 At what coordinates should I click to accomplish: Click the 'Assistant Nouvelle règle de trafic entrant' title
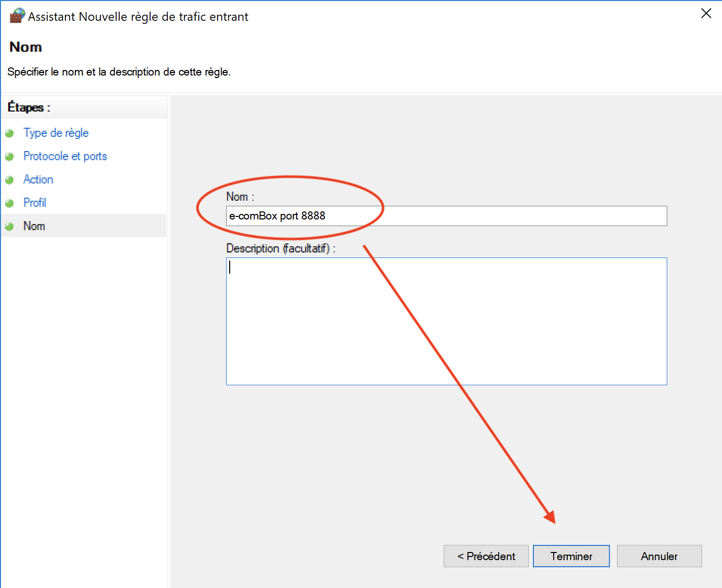click(138, 17)
